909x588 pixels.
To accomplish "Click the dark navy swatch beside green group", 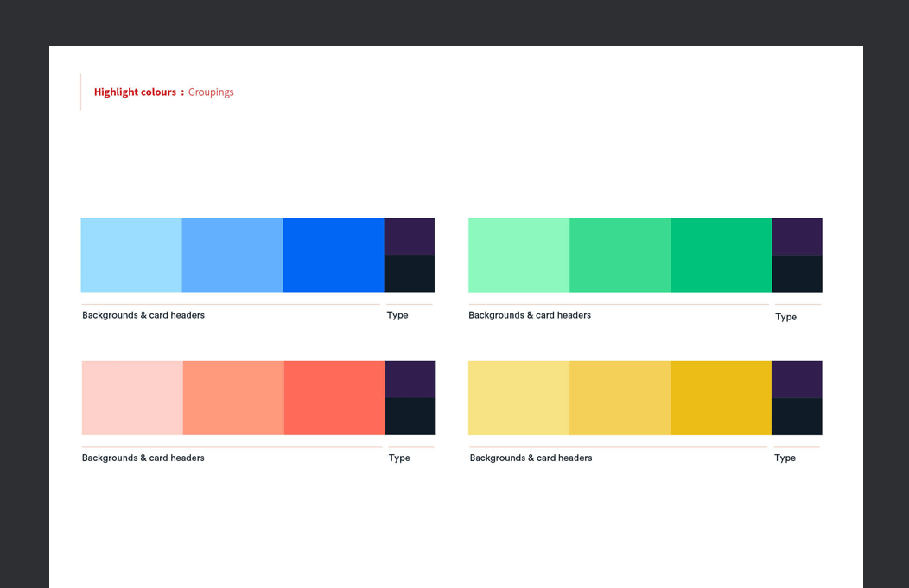I will tap(797, 274).
